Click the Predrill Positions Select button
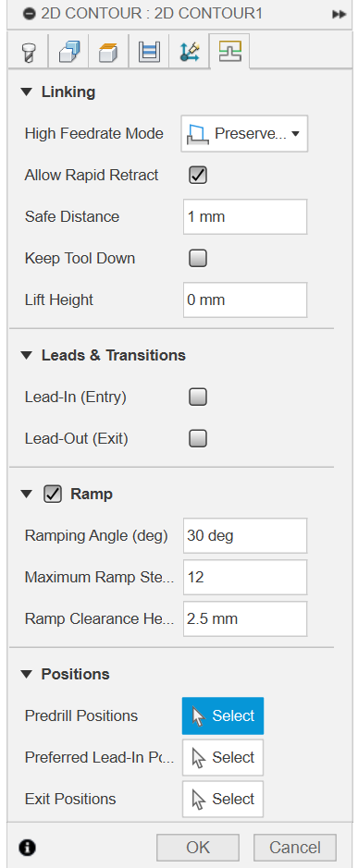This screenshot has height=868, width=358. [x=223, y=715]
